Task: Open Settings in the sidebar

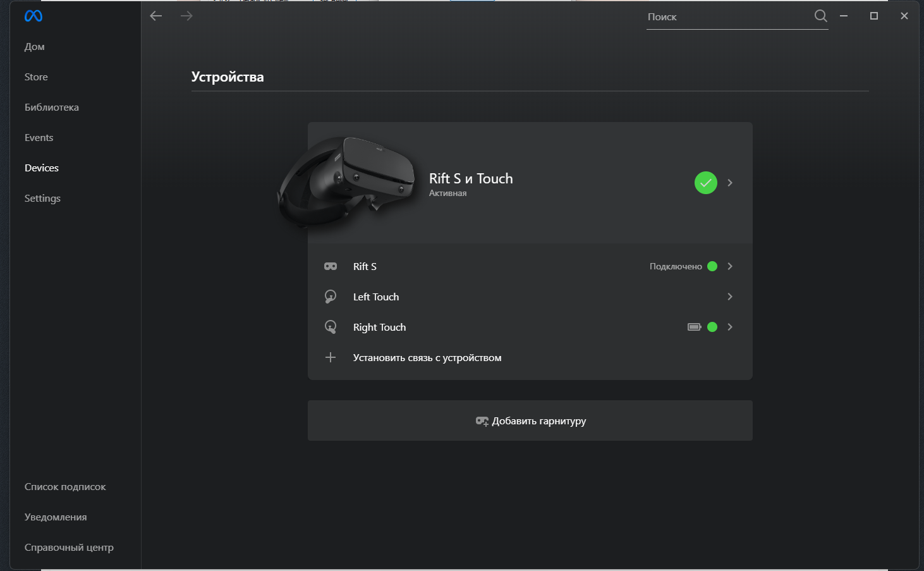Action: 42,198
